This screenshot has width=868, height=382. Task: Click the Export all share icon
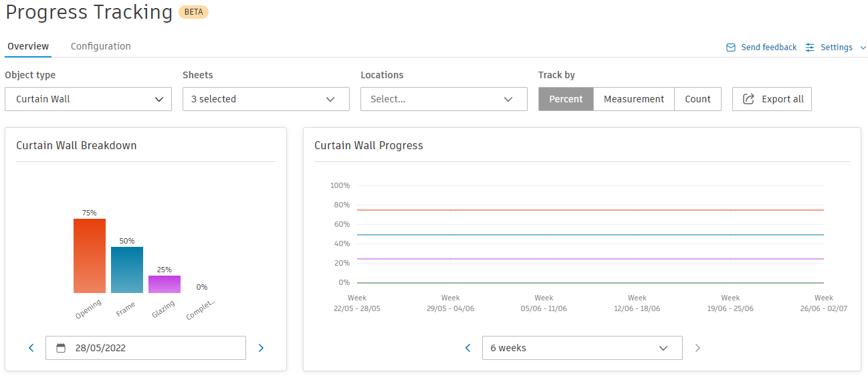748,99
